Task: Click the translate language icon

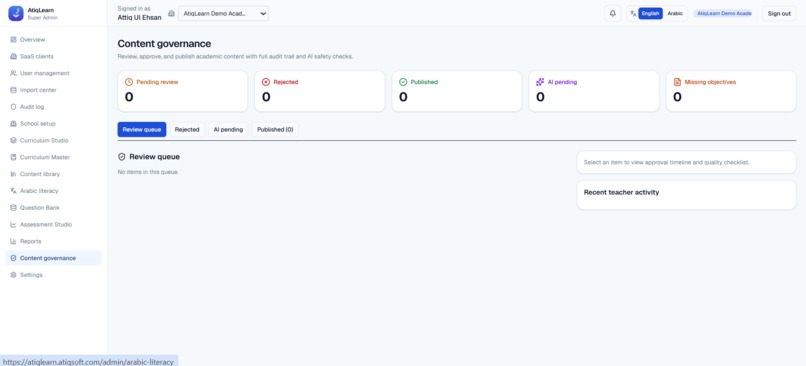Action: 633,13
